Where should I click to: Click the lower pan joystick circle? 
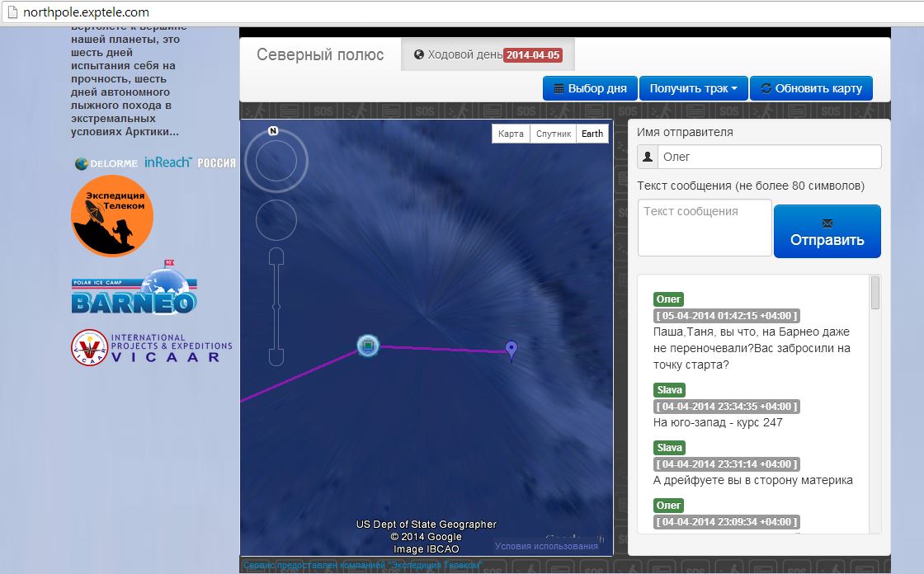[x=276, y=220]
